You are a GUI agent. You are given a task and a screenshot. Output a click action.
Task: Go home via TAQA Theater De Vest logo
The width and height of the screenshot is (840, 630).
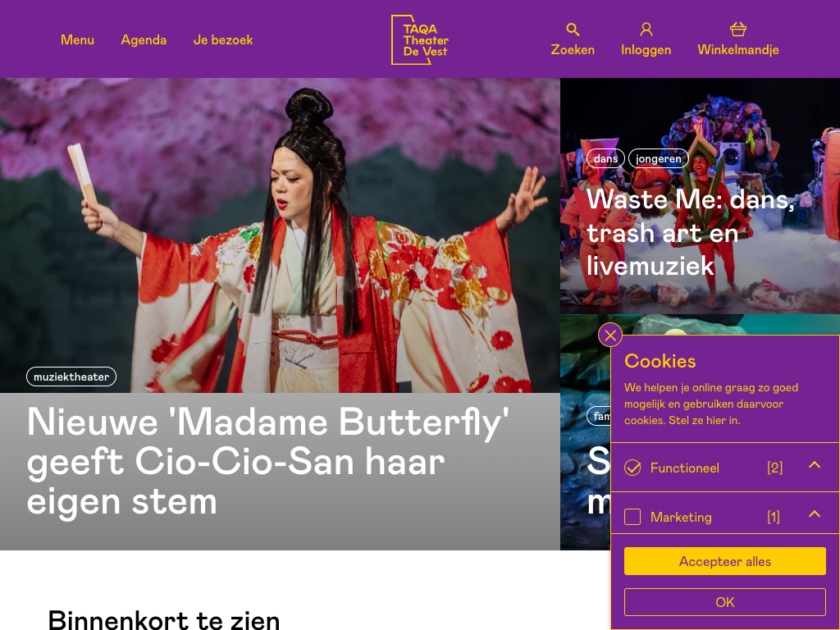(x=419, y=40)
